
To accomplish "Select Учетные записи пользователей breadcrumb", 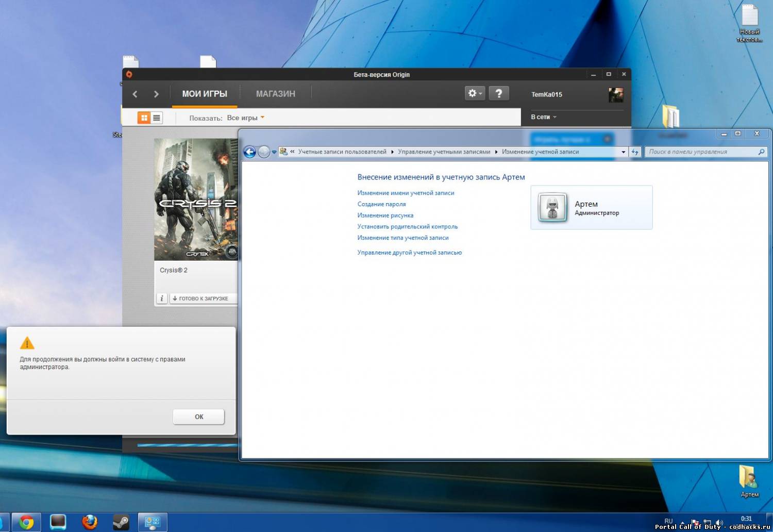I will click(x=342, y=152).
